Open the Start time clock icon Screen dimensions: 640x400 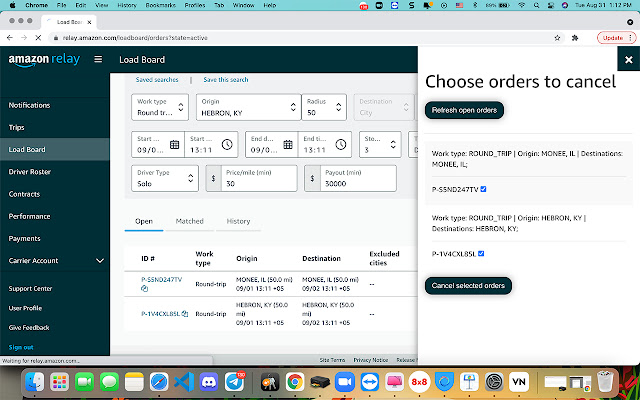point(227,144)
